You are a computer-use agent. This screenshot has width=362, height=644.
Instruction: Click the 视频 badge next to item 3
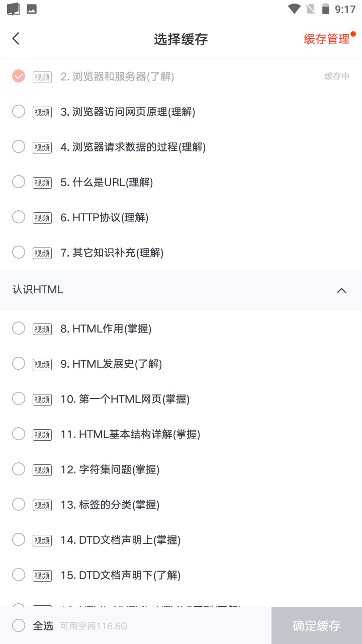pyautogui.click(x=42, y=112)
